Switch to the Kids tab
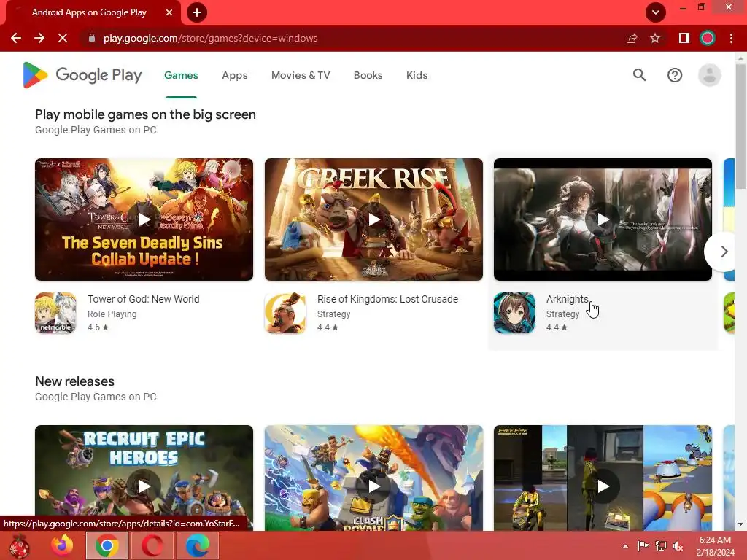Image resolution: width=747 pixels, height=560 pixels. 417,75
